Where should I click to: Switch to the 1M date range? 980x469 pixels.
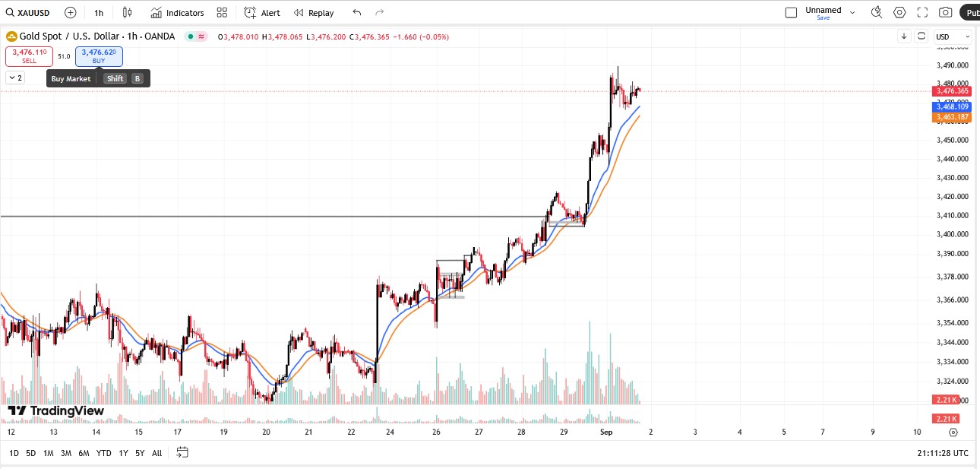point(48,453)
